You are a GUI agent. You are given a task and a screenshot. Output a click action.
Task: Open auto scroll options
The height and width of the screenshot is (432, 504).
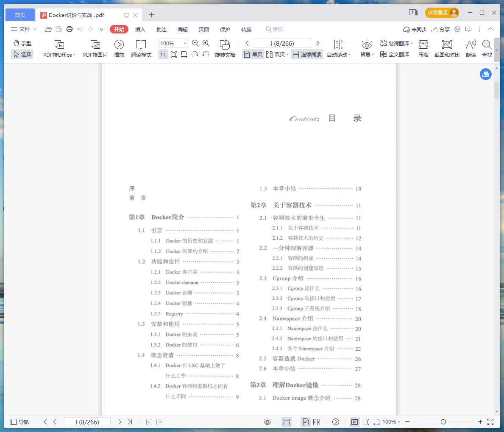(x=338, y=49)
